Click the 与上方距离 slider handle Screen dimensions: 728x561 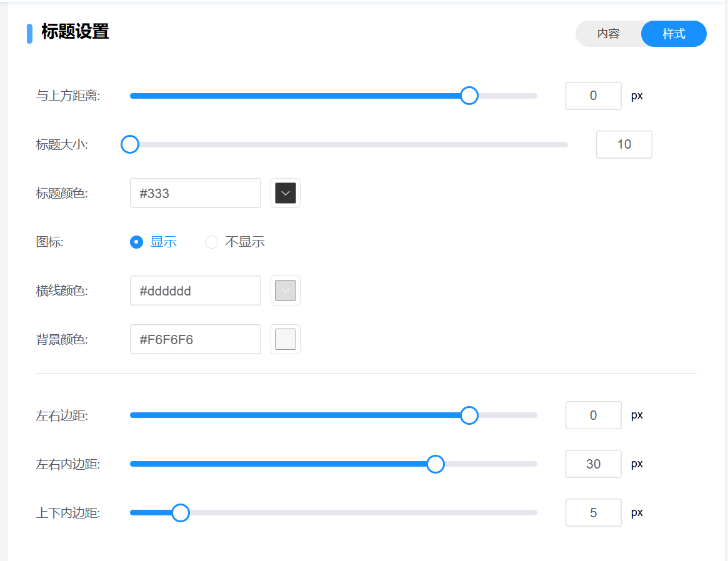coord(469,96)
